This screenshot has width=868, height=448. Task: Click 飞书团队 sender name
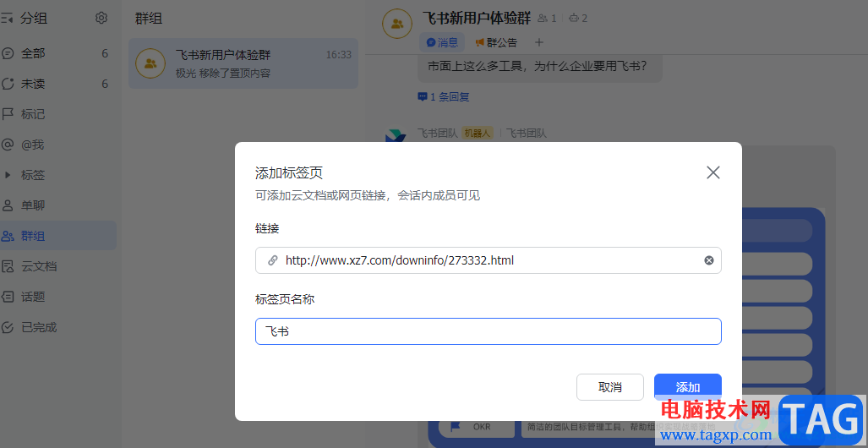[437, 133]
